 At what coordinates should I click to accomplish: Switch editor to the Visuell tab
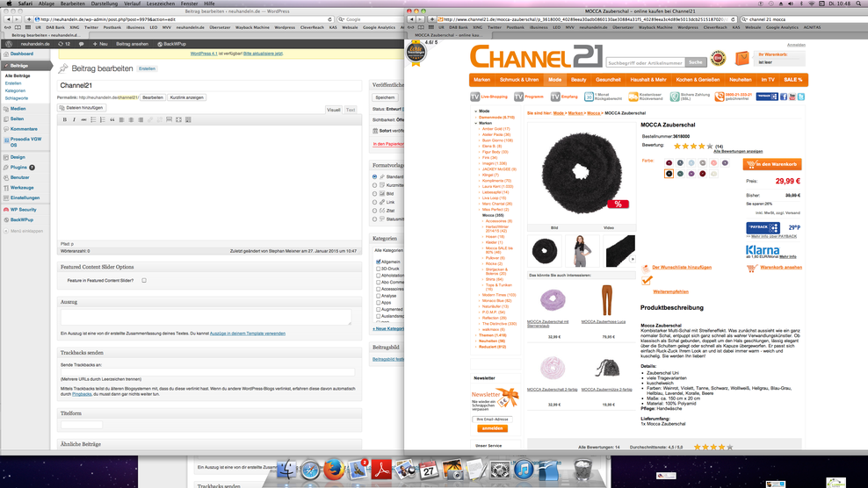333,110
